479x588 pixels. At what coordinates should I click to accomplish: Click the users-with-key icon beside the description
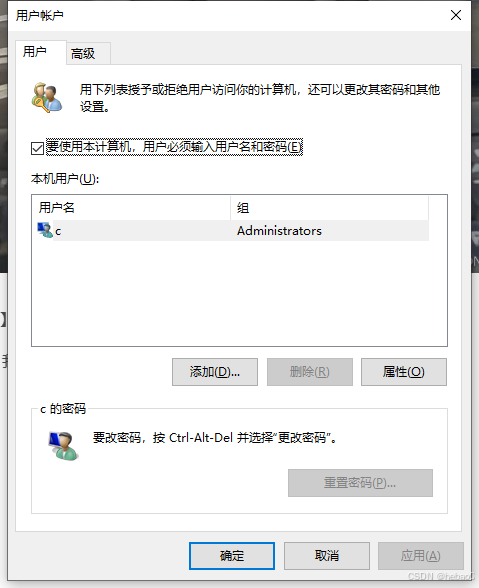coord(47,98)
